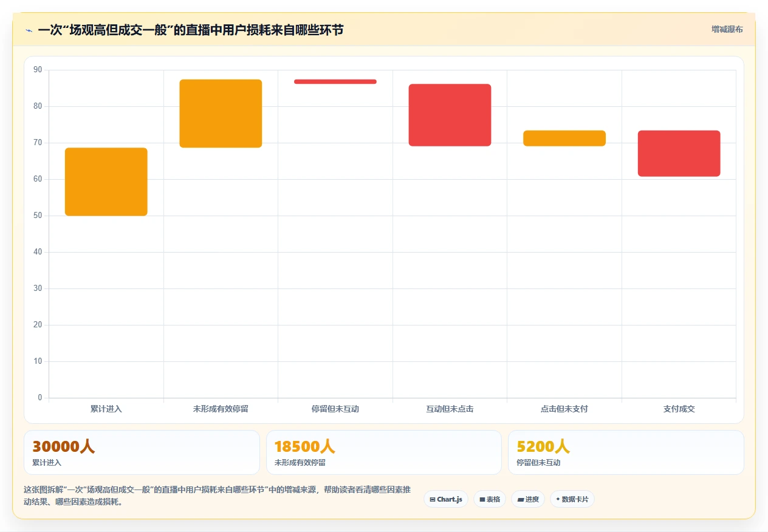Viewport: 768px width, 532px height.
Task: Click the 增减瀑布 label in the header
Action: tap(727, 29)
